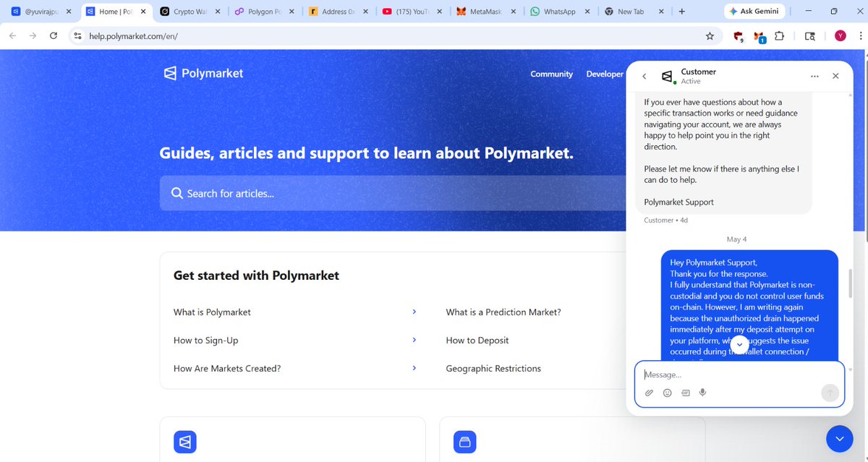Open the GIF picker in chat
868x462 pixels.
click(685, 393)
